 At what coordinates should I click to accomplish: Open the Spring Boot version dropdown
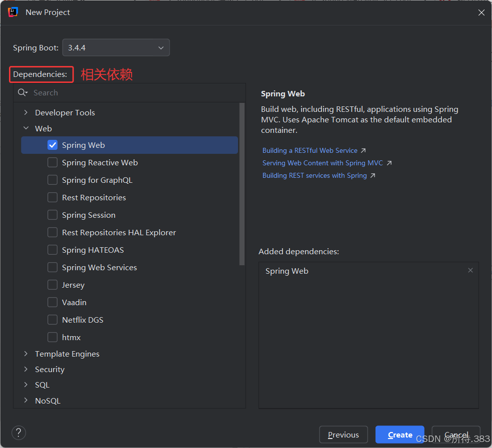point(116,47)
